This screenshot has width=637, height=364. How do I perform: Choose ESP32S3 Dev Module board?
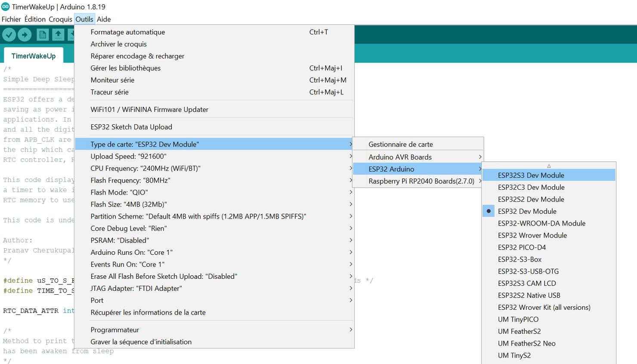point(531,175)
